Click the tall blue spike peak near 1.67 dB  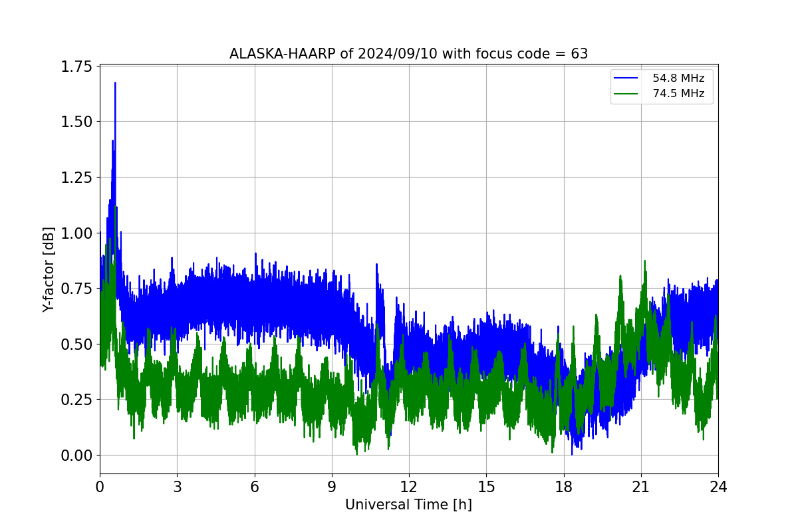(115, 84)
